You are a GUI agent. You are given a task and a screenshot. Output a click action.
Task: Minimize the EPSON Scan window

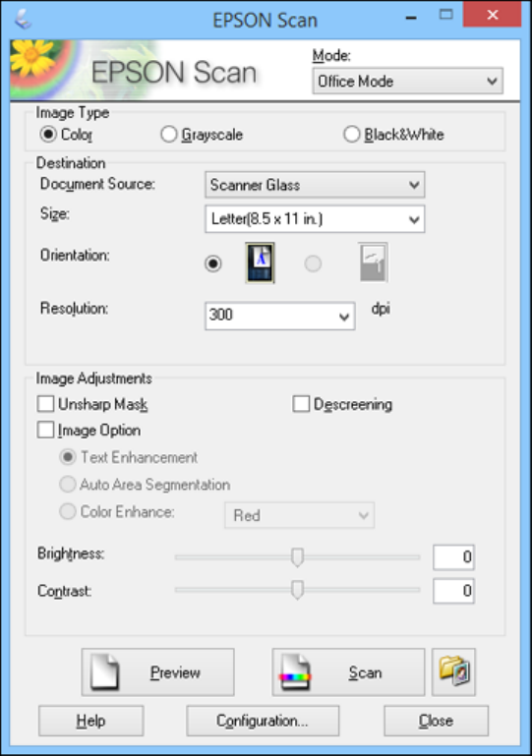tap(411, 18)
